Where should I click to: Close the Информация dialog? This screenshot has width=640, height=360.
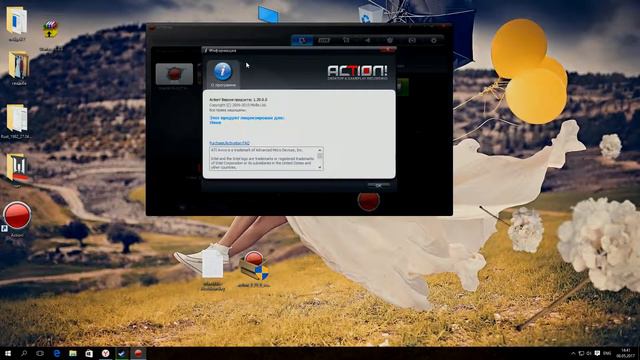pyautogui.click(x=387, y=50)
